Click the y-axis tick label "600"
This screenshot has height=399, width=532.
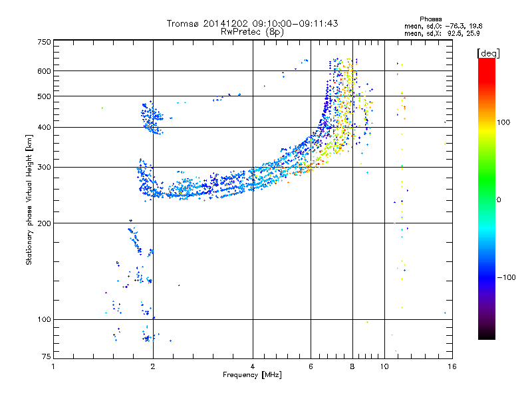click(x=44, y=71)
